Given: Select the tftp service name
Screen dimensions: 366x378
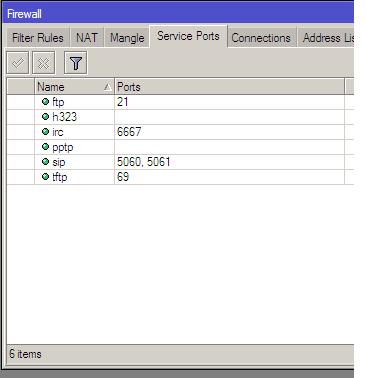Looking at the screenshot, I should (x=60, y=177).
